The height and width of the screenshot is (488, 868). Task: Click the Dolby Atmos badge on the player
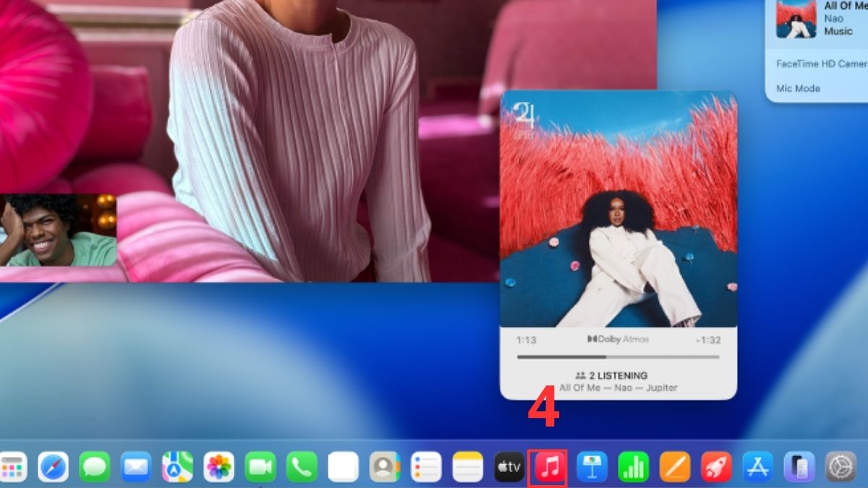(618, 338)
